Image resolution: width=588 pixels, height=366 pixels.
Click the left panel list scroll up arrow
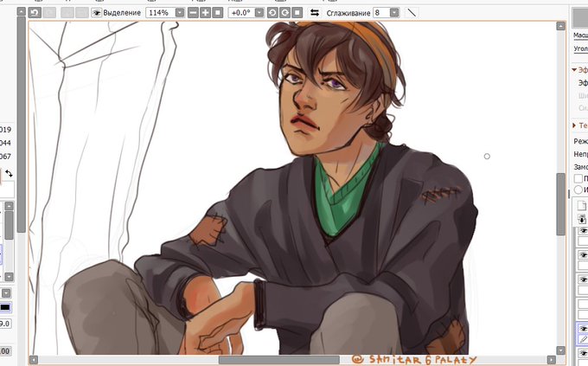[9, 206]
